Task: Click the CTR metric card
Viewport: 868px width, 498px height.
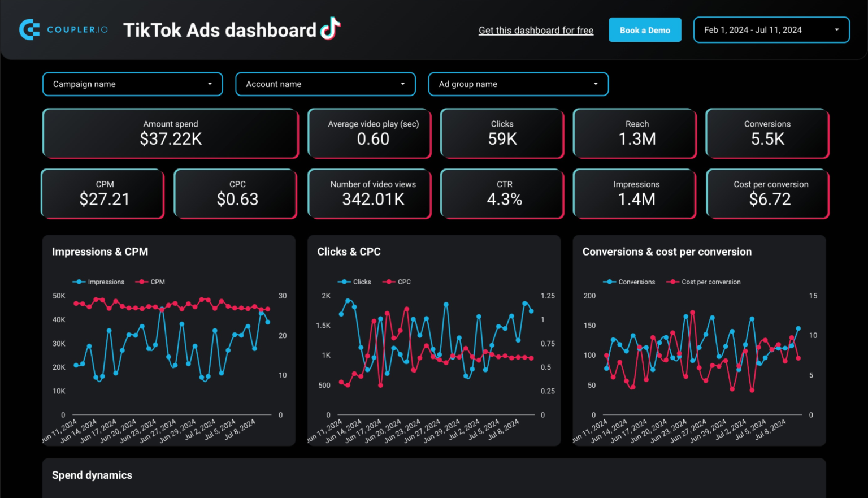Action: [502, 194]
